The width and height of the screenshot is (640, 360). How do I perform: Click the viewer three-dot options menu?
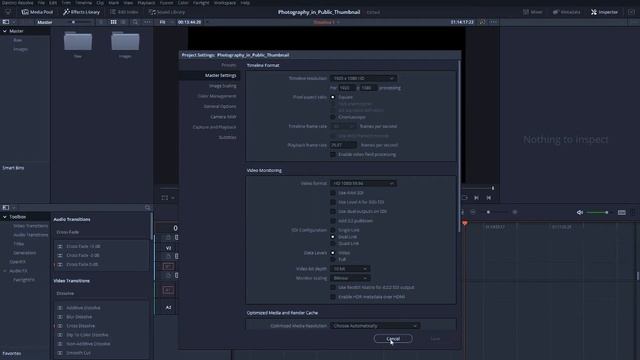493,22
